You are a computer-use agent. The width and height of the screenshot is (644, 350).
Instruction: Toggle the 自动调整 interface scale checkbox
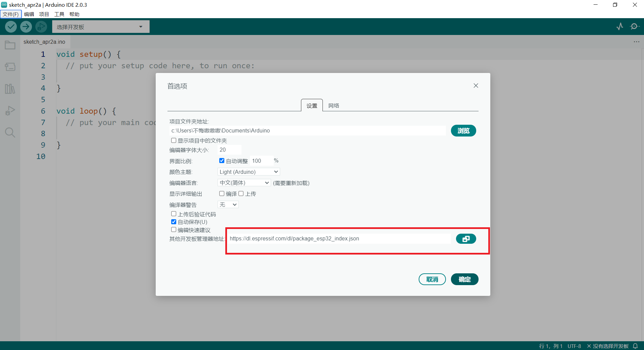222,161
